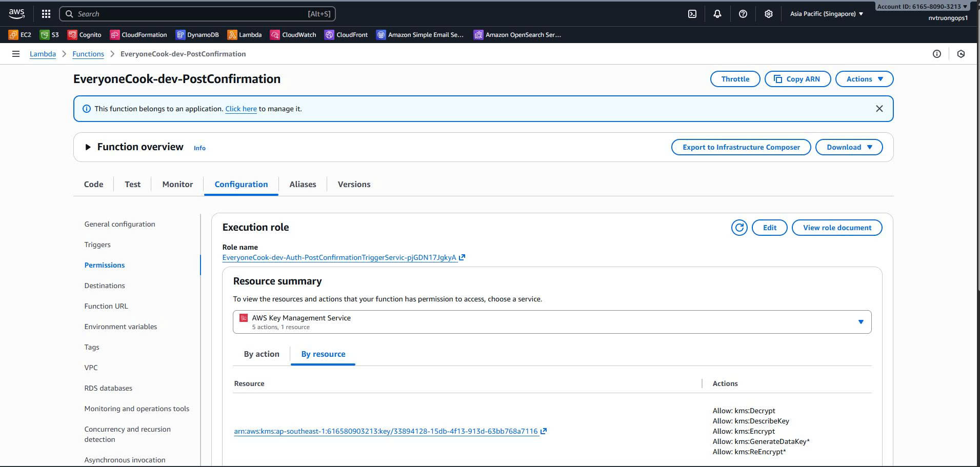The image size is (980, 467).
Task: Open Function URL in sidebar
Action: [106, 306]
